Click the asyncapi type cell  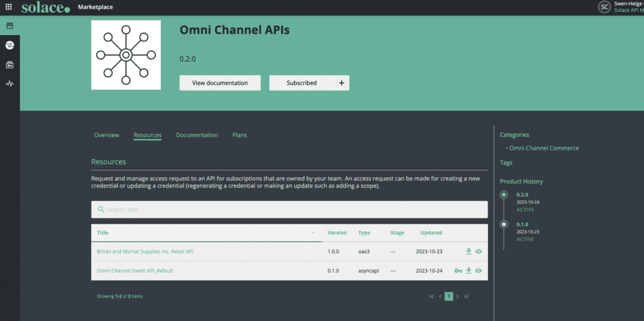[368, 271]
